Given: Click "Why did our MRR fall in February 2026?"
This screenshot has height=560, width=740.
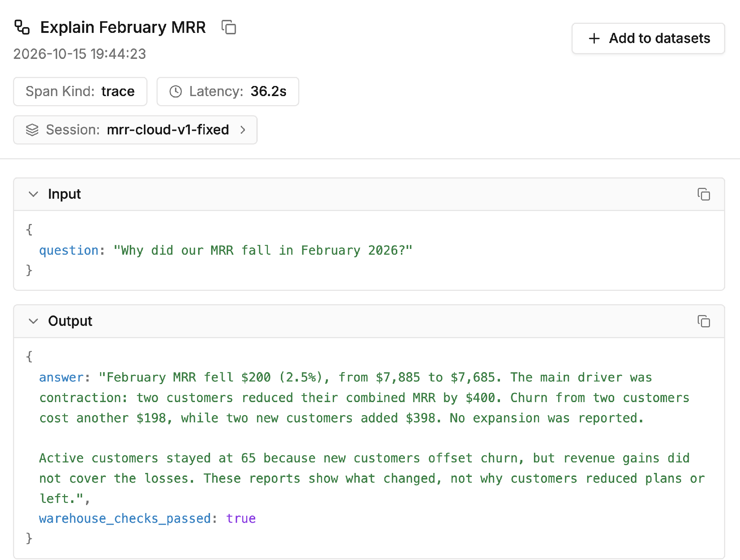Looking at the screenshot, I should [263, 250].
